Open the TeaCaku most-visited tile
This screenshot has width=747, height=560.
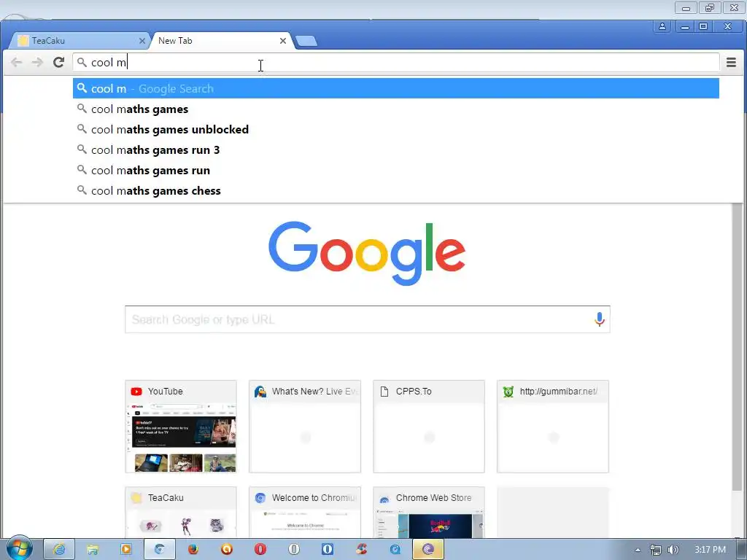point(181,513)
